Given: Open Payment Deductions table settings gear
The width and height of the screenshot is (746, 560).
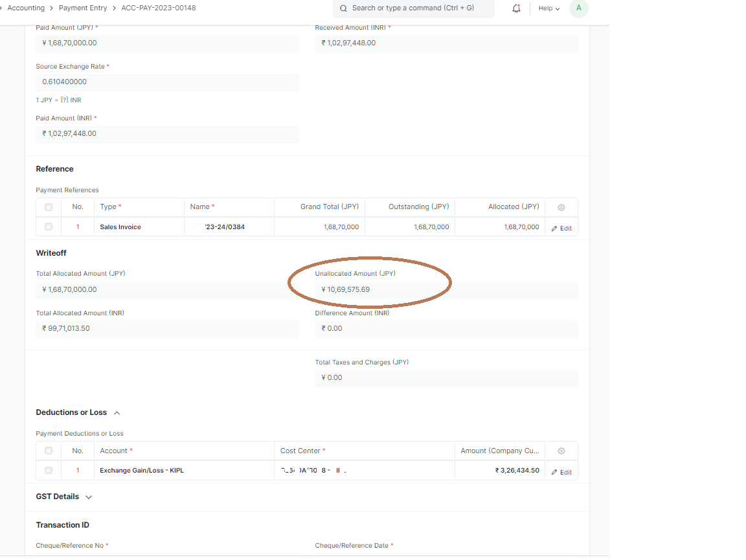Looking at the screenshot, I should click(561, 451).
